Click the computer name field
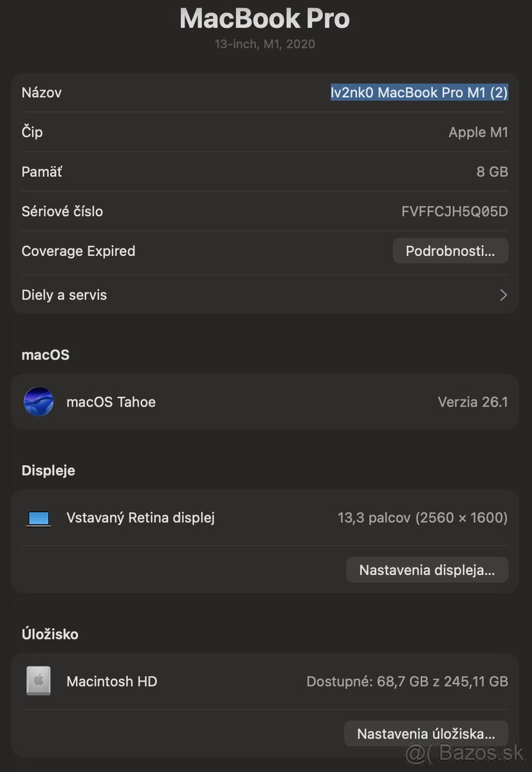532x772 pixels. coord(419,93)
